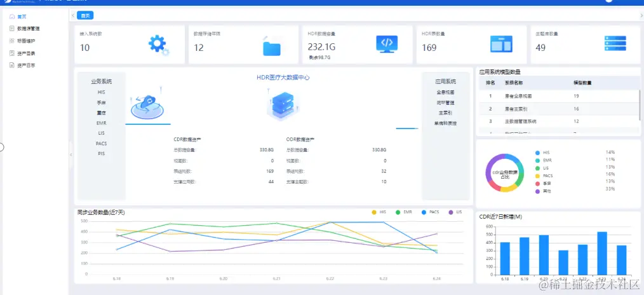
Task: Click the 6.21 bar in CDR近7日新增 chart
Action: tap(563, 263)
